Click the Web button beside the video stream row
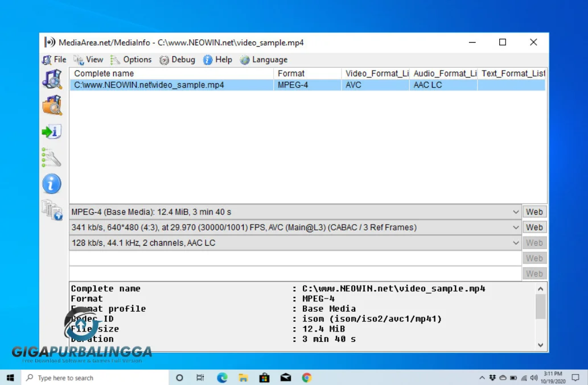This screenshot has height=385, width=588. [534, 227]
